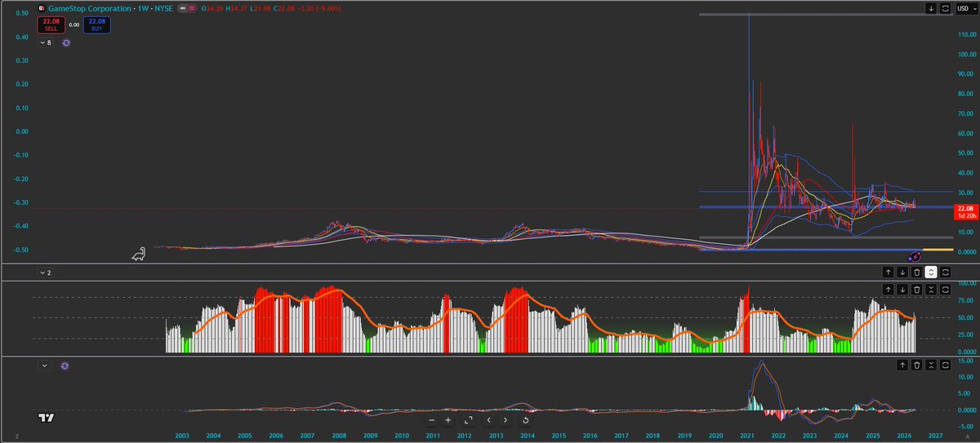This screenshot has width=980, height=443.
Task: Maximize the main price chart pane
Action: click(x=945, y=8)
